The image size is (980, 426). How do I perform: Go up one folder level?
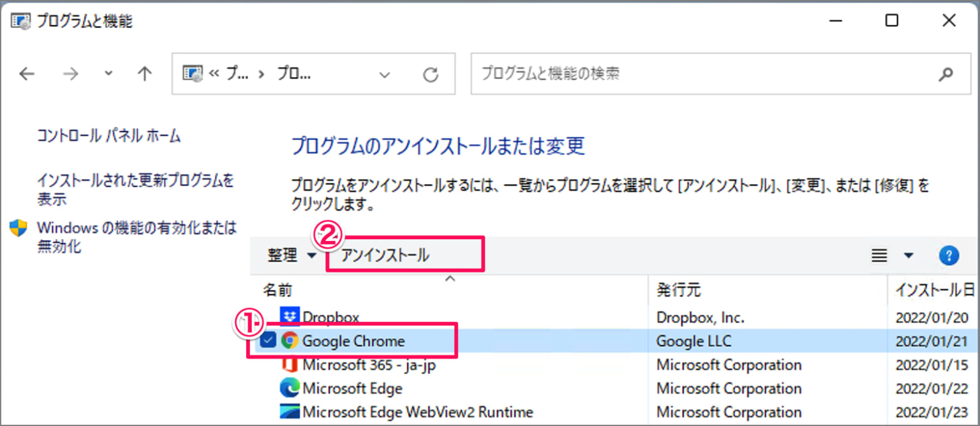click(x=145, y=75)
